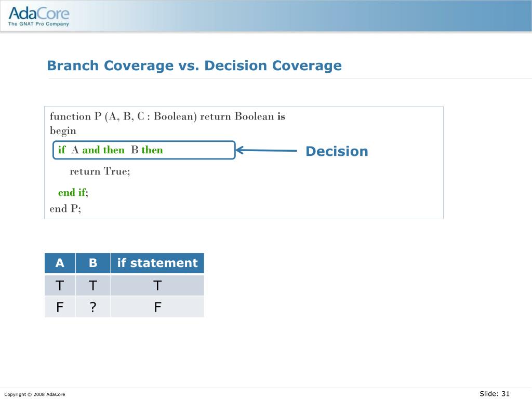
Task: Click the 'Slide: 31' indicator
Action: (495, 394)
